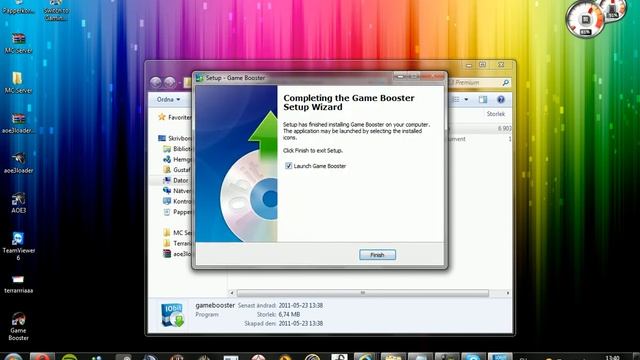Open the aoe3loader... flag-icon desktop shortcut
The height and width of the screenshot is (360, 640).
(x=18, y=123)
